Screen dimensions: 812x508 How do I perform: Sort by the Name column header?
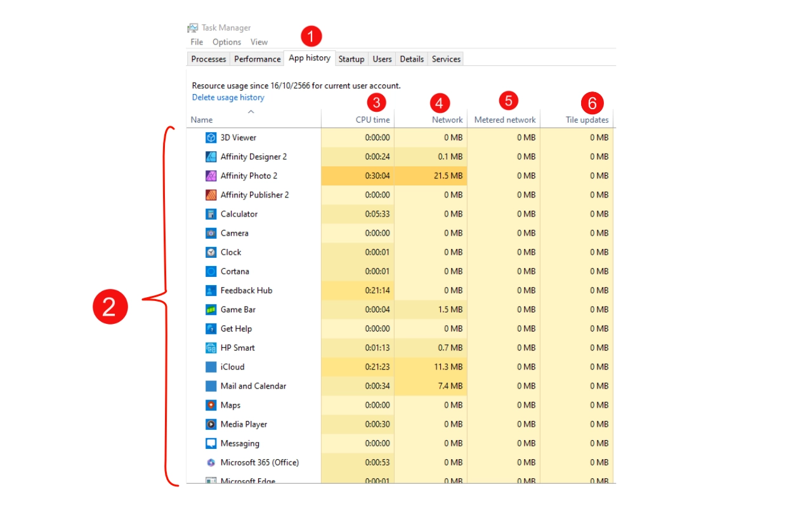click(254, 119)
